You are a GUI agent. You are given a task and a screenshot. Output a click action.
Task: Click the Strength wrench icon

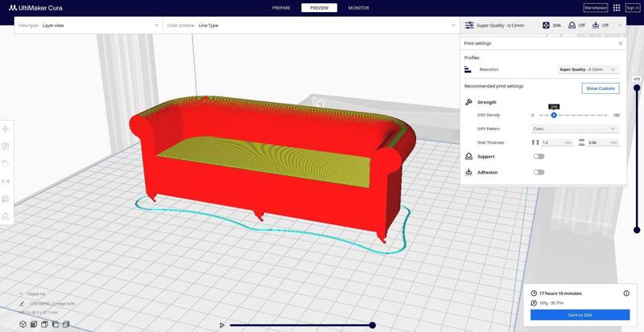pyautogui.click(x=469, y=102)
